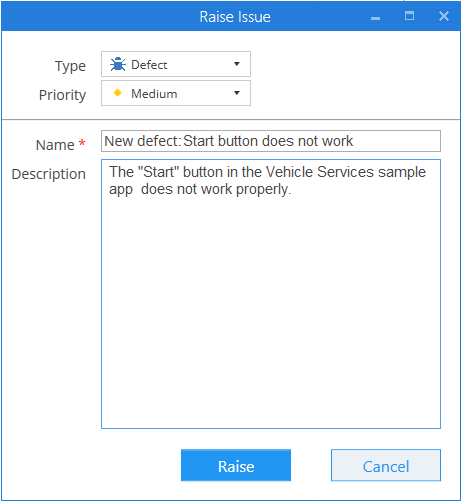
Task: Click the Priority label
Action: (x=62, y=95)
